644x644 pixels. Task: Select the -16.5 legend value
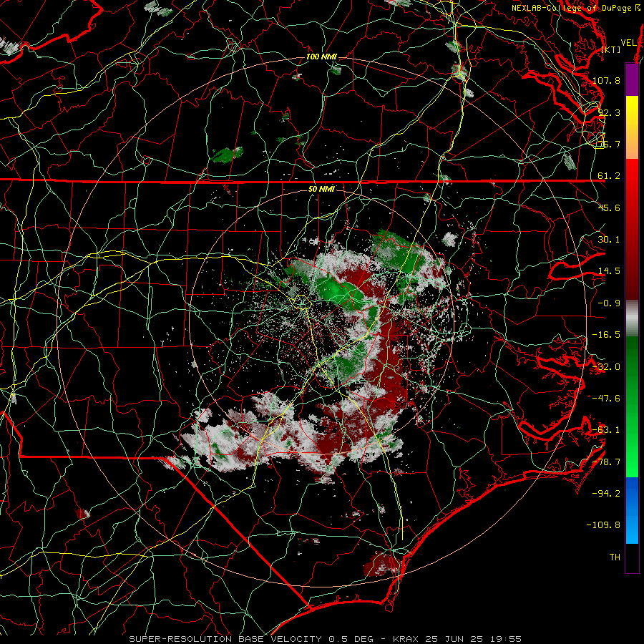point(606,335)
